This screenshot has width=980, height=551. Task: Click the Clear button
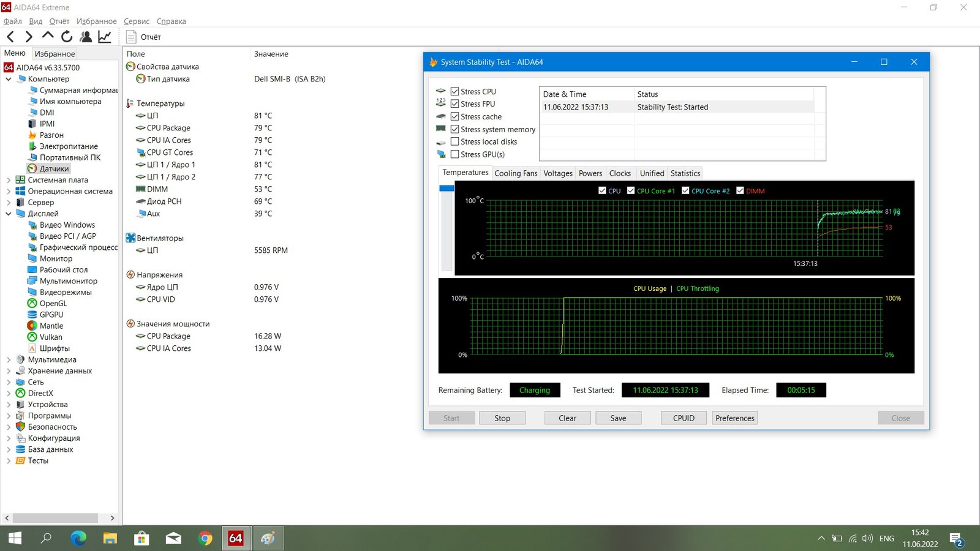click(x=567, y=418)
